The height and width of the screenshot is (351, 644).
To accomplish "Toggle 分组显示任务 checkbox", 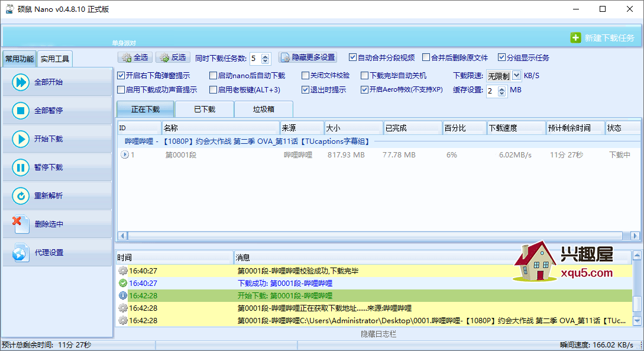I will click(x=501, y=57).
